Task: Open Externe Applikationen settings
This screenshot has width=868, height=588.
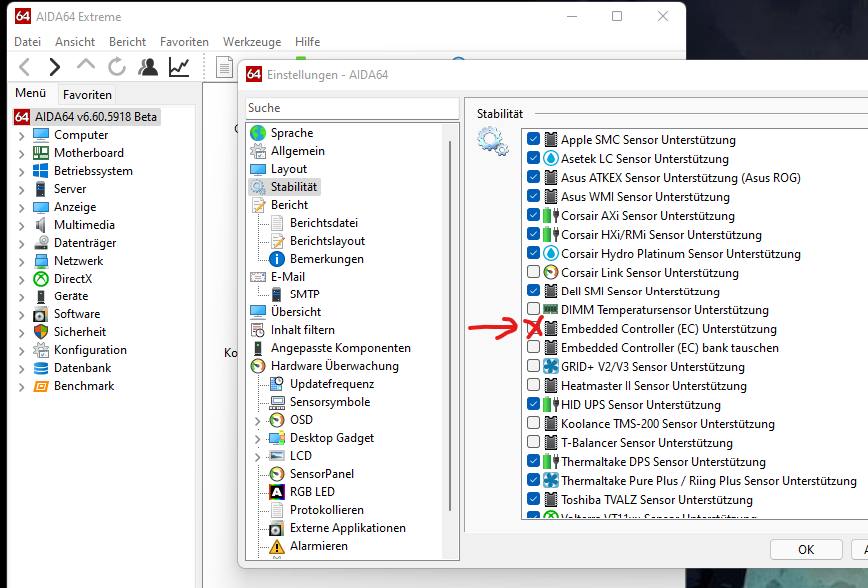Action: coord(347,528)
